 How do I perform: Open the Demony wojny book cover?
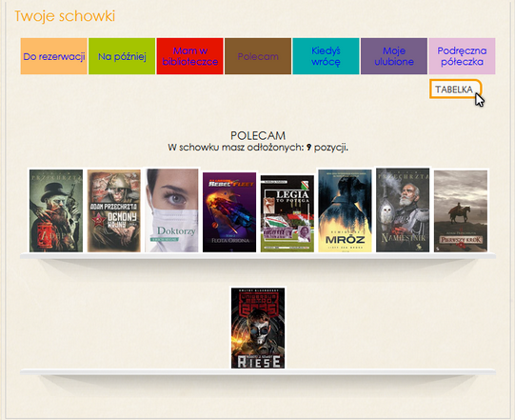[x=114, y=210]
